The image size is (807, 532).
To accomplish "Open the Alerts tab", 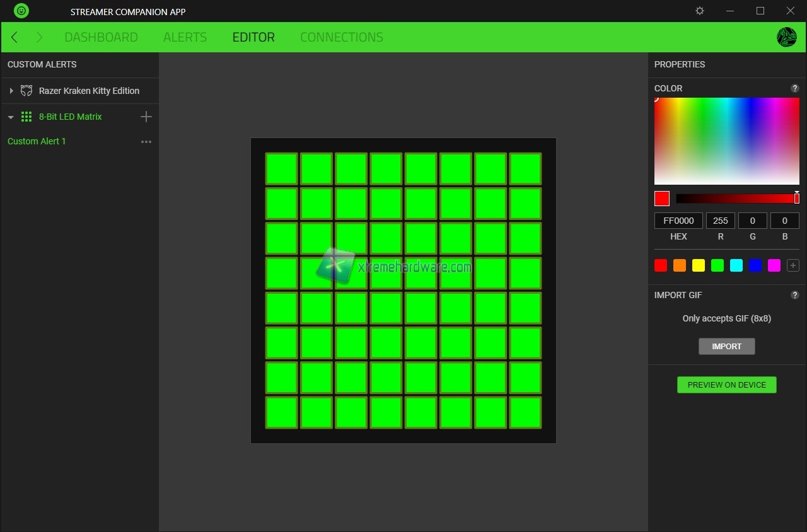I will tap(185, 37).
